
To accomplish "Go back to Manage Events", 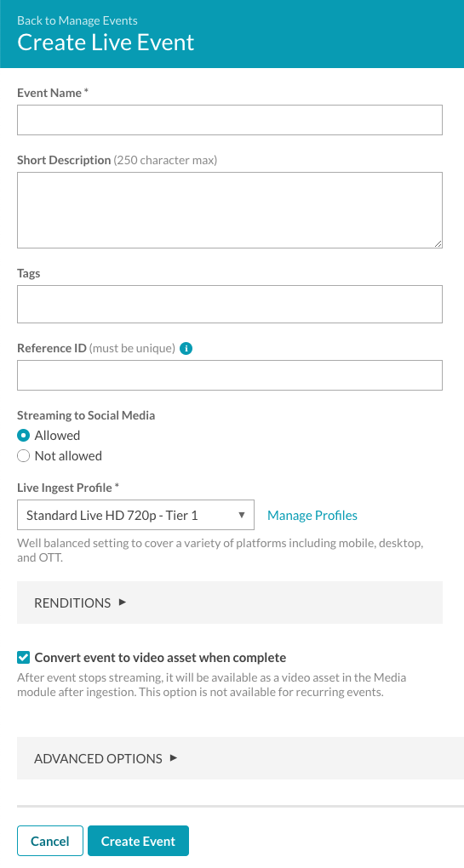I will (77, 20).
